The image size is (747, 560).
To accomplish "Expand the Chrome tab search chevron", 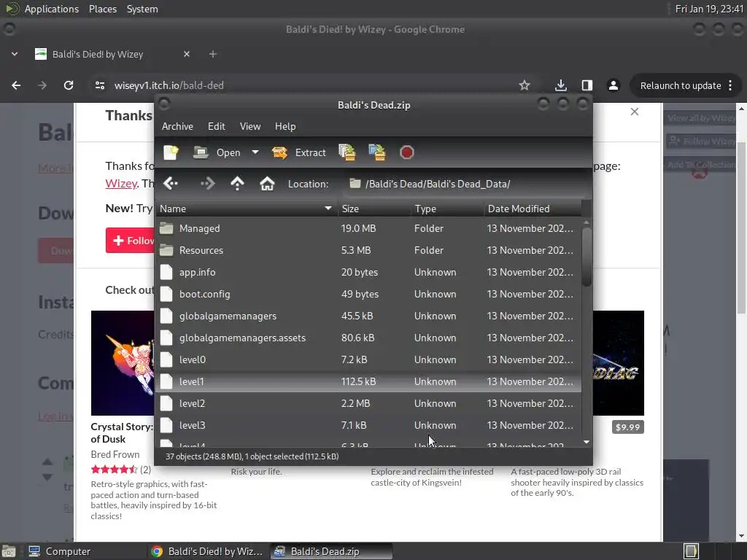I will coord(15,54).
